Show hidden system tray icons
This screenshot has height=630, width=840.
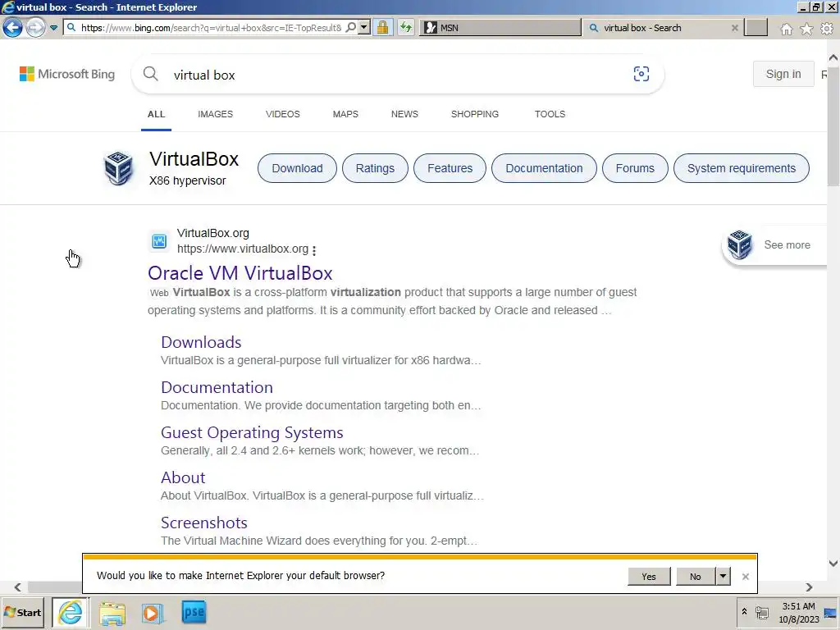(744, 611)
